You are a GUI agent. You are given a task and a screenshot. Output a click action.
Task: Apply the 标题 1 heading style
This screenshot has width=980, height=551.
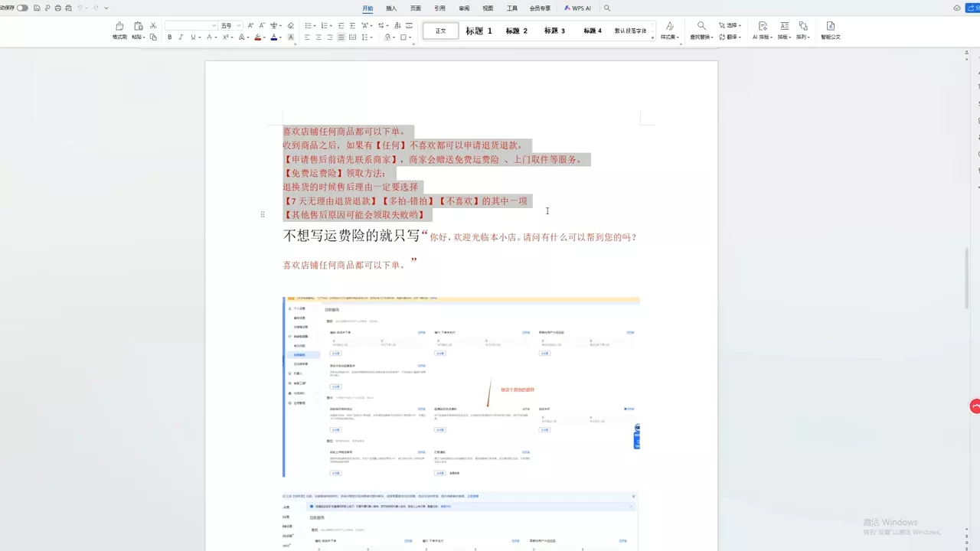tap(479, 31)
